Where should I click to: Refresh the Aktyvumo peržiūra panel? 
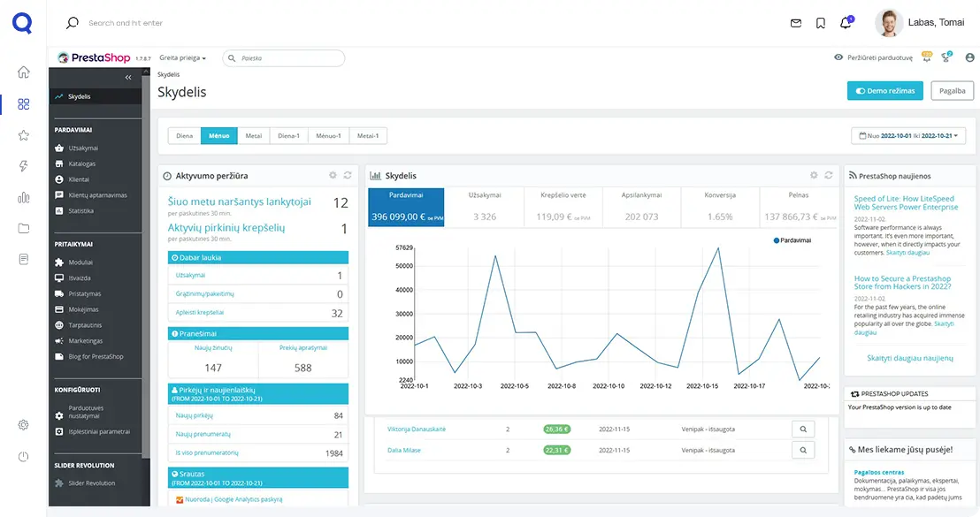348,176
